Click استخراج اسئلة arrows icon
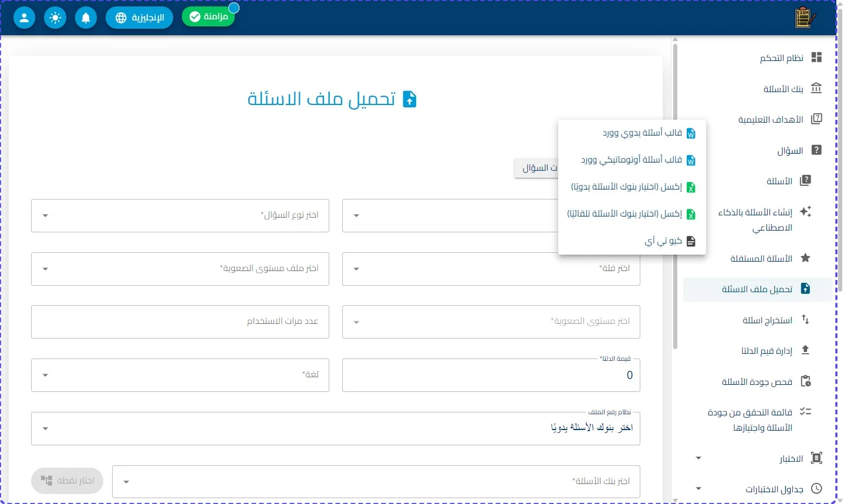The height and width of the screenshot is (504, 844). tap(806, 320)
